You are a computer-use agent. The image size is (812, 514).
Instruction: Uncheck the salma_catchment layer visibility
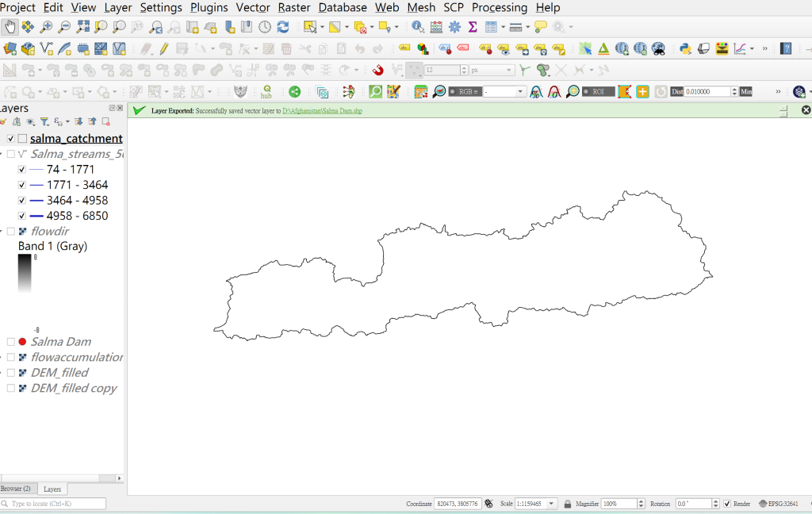pos(10,138)
